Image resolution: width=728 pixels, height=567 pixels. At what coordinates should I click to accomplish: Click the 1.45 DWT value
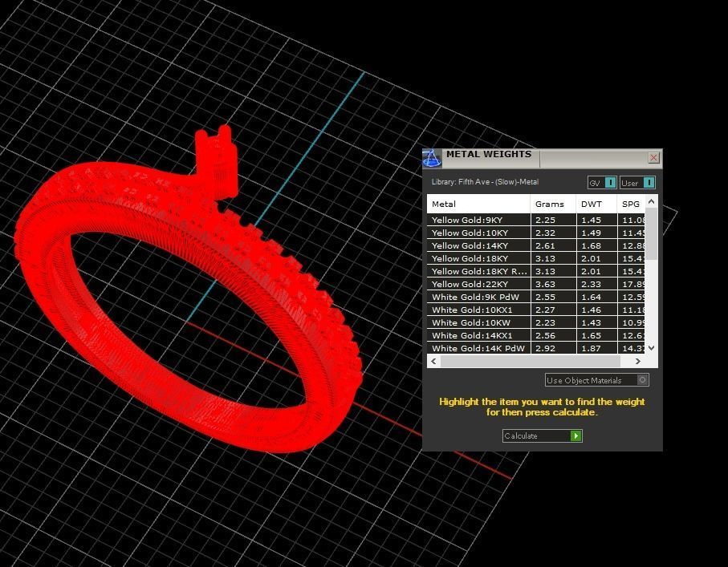coord(591,220)
